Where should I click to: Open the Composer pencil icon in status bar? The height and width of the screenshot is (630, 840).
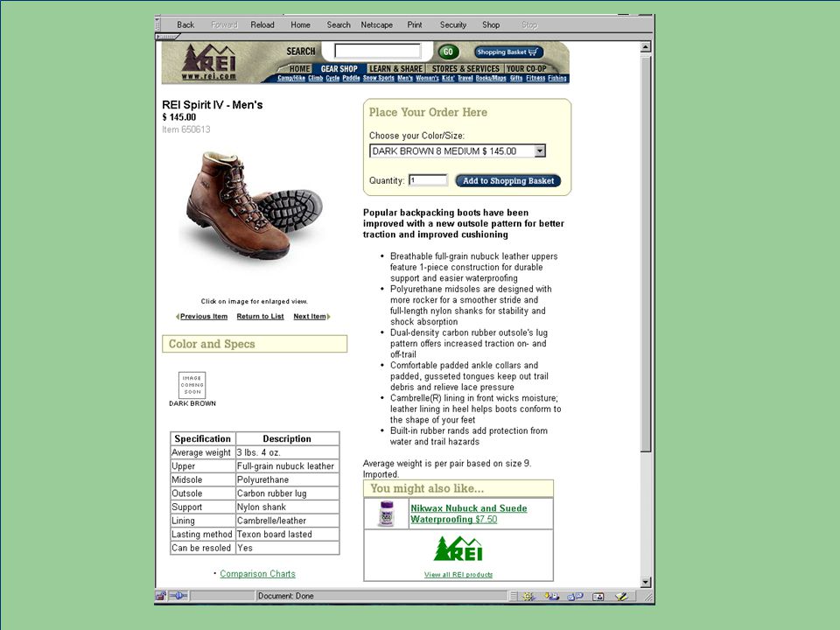point(621,596)
